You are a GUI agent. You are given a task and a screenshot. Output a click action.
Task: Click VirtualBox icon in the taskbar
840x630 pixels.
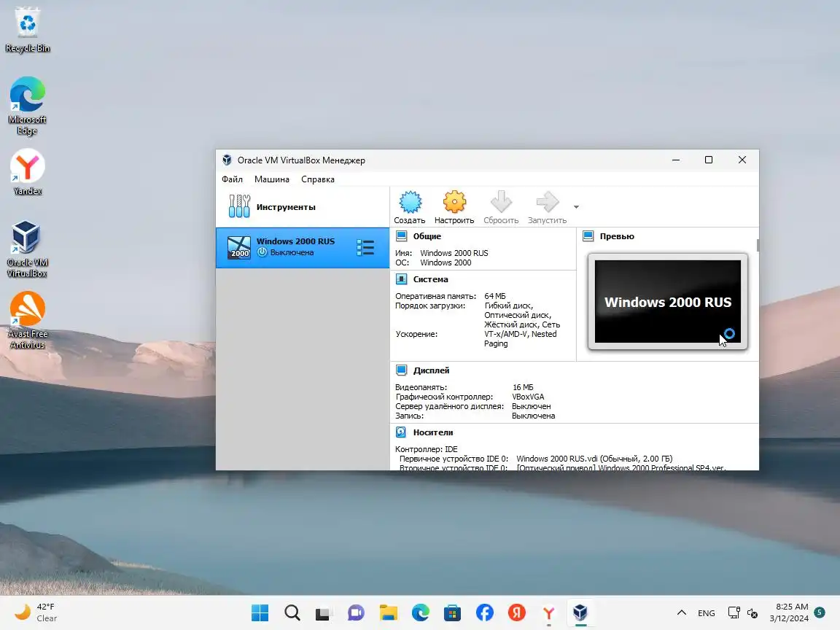[x=580, y=612]
